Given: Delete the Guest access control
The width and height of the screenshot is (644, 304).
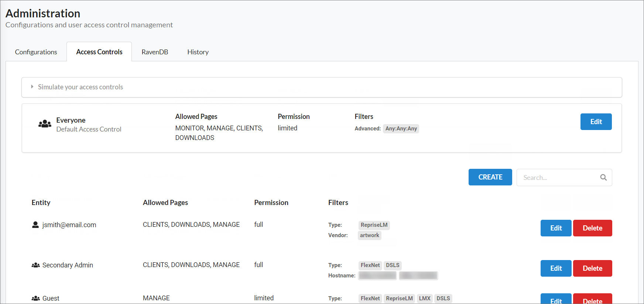Looking at the screenshot, I should 592,299.
